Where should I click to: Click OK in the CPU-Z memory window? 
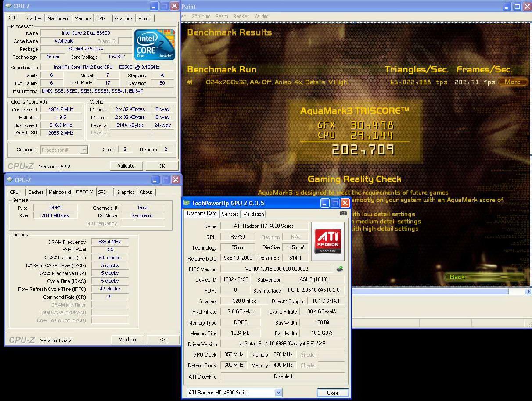tap(163, 340)
